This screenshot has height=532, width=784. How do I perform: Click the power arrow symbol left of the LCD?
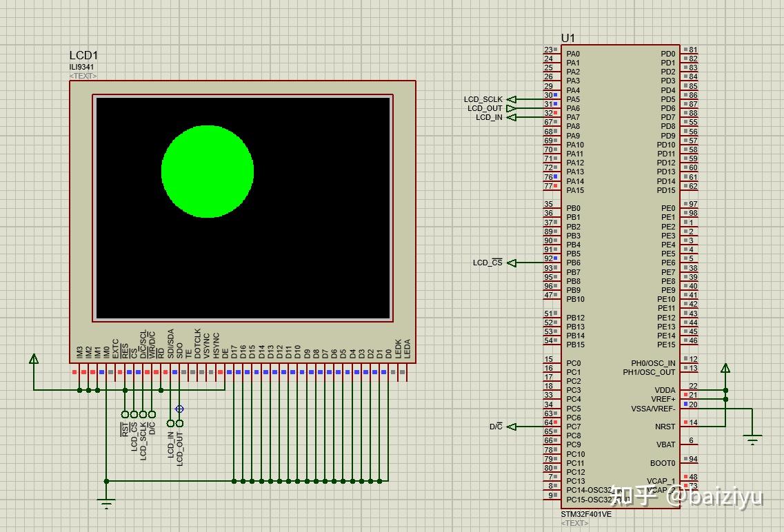(33, 358)
